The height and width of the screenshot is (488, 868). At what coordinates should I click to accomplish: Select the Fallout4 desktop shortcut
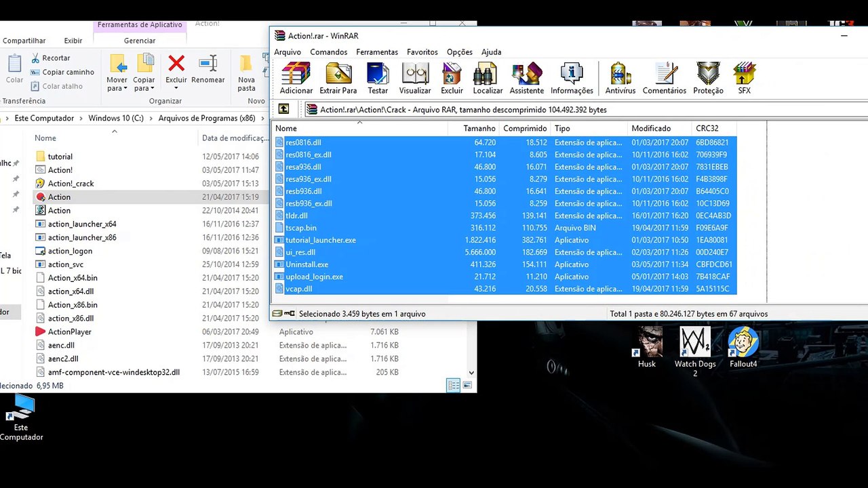click(743, 347)
